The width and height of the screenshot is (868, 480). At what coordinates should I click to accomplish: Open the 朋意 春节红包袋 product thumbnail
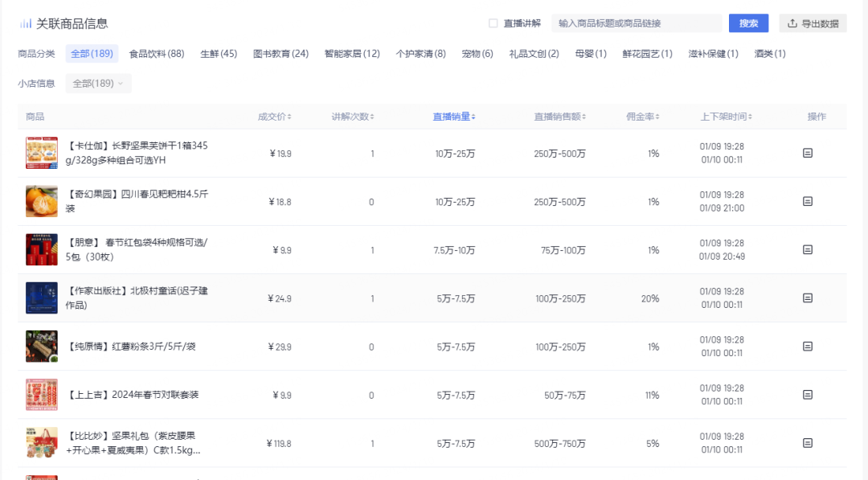[x=42, y=250]
